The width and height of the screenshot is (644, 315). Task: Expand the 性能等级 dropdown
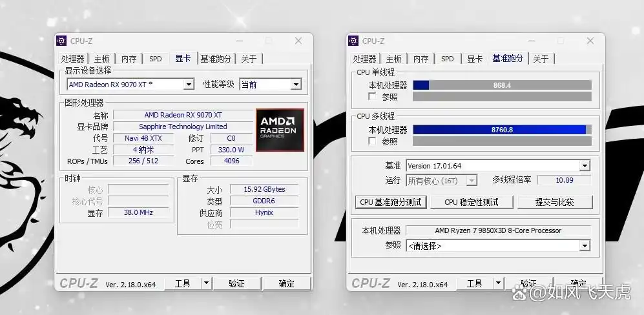[x=295, y=85]
